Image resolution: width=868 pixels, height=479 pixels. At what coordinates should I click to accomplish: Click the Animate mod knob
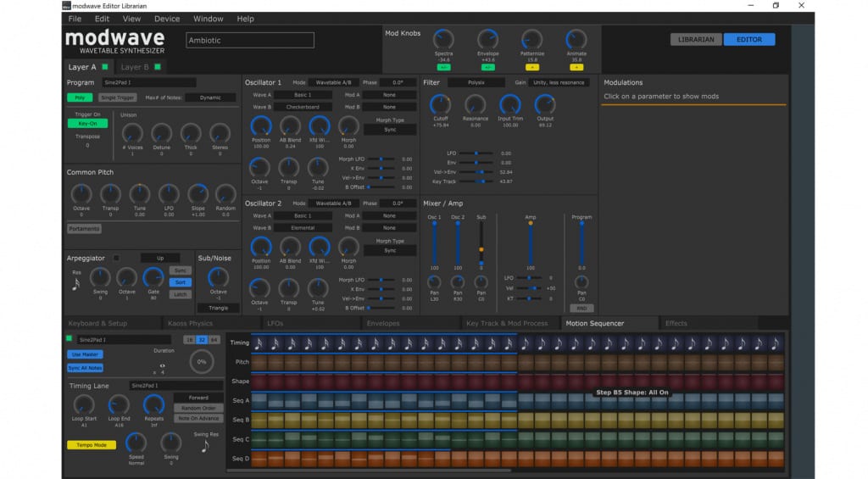576,40
